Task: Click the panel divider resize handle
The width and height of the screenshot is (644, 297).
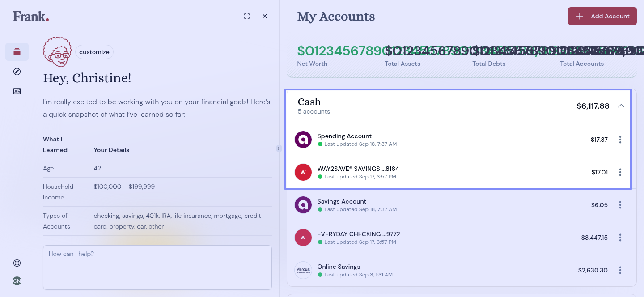Action: (x=279, y=148)
